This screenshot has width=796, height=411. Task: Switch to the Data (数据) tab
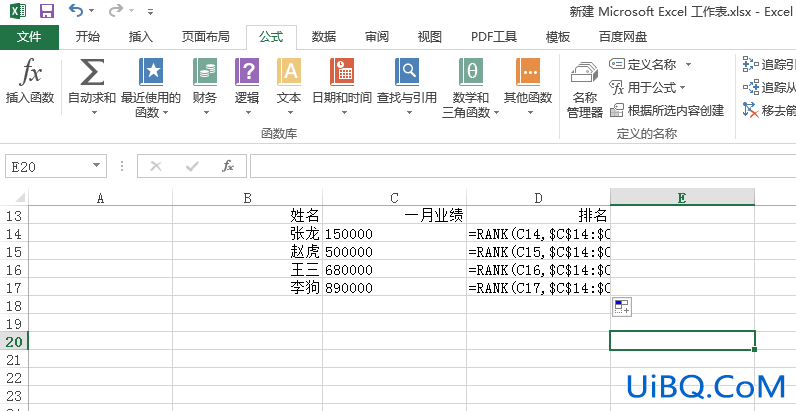click(324, 37)
